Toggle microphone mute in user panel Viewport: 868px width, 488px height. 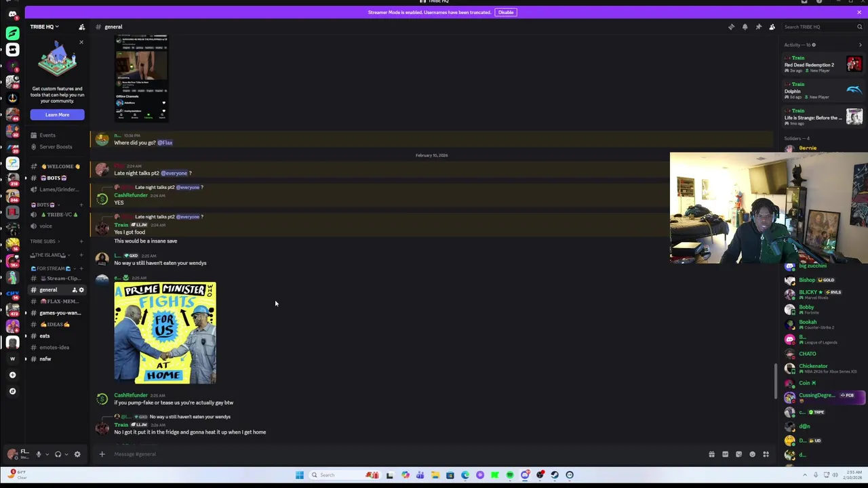(x=39, y=454)
